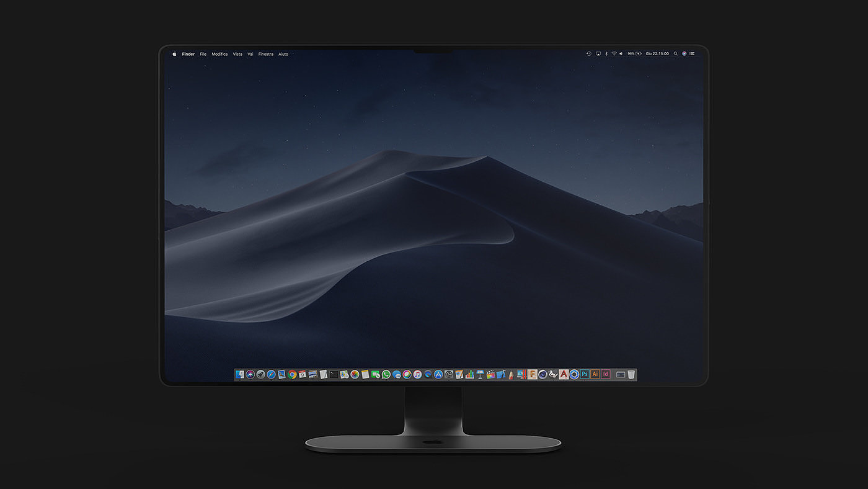Open the Numbers chart icon
Screen dimensions: 868x489
point(470,375)
